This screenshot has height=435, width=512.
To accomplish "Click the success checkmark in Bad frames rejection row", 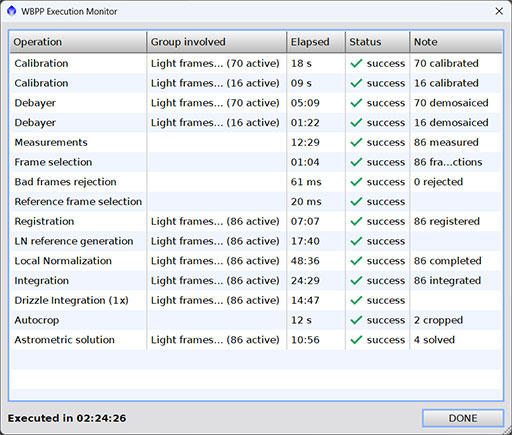I will (356, 182).
